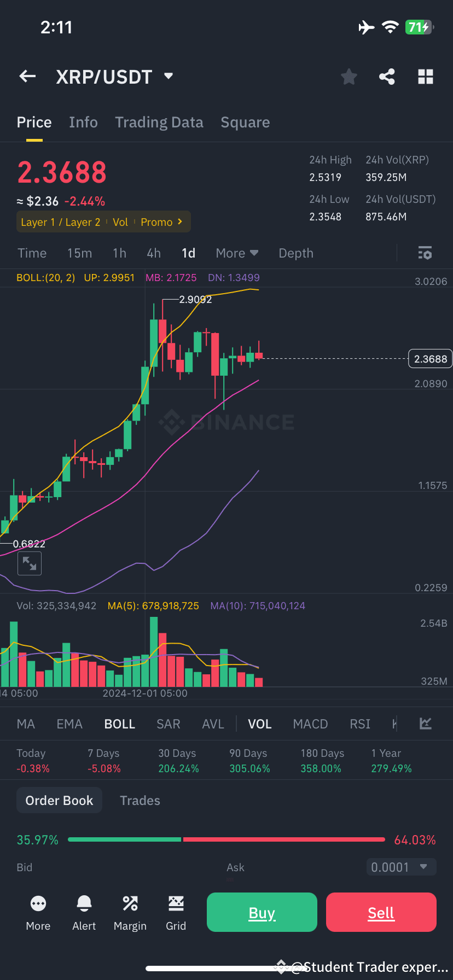
Task: Open the More timeframe dropdown
Action: pyautogui.click(x=236, y=253)
